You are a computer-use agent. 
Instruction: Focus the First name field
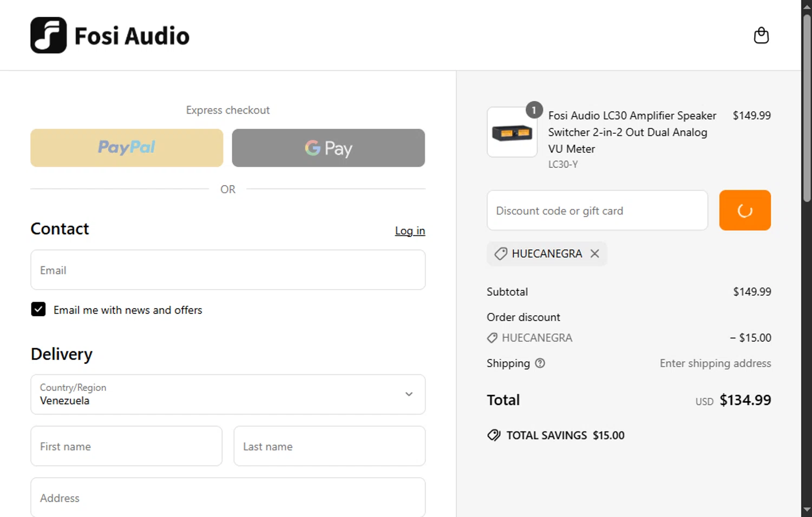(x=127, y=446)
